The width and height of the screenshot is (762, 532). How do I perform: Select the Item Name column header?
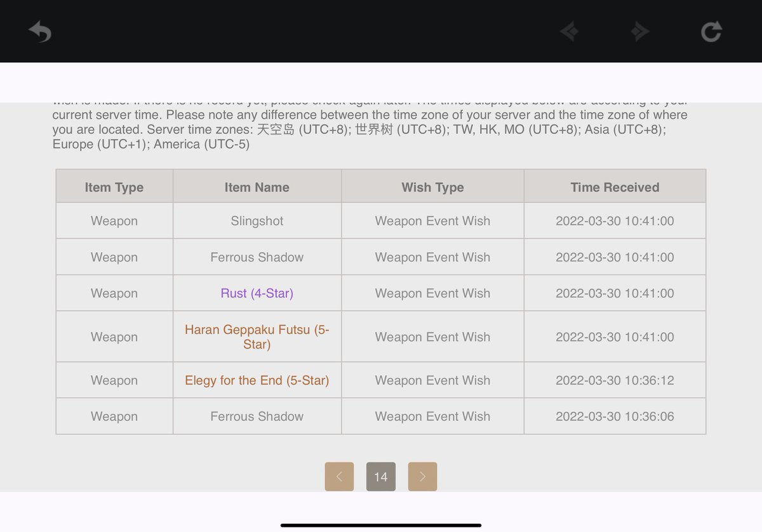click(x=257, y=187)
